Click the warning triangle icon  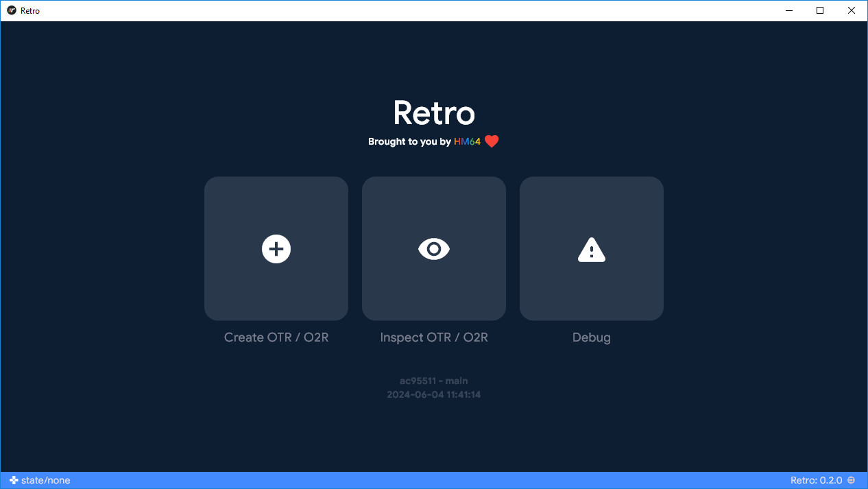(592, 249)
